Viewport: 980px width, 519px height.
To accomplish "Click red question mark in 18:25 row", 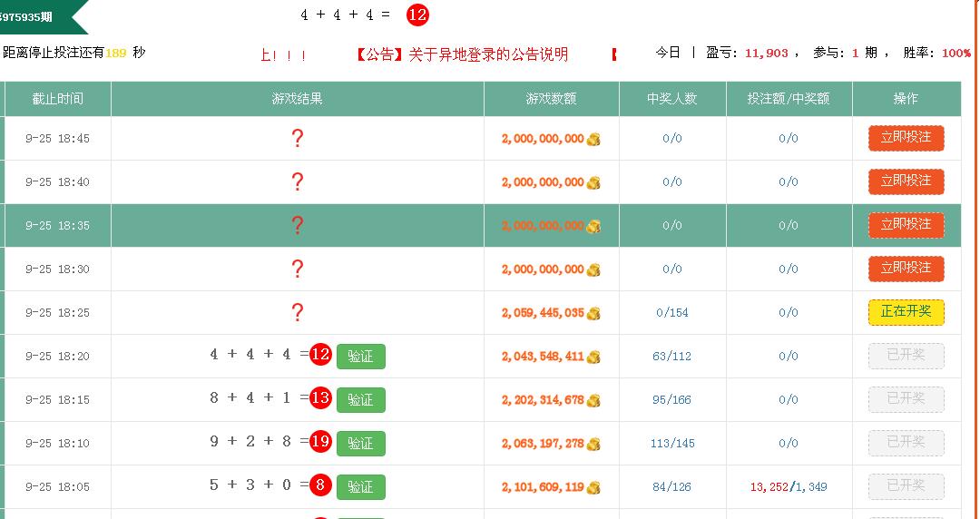I will (x=297, y=313).
